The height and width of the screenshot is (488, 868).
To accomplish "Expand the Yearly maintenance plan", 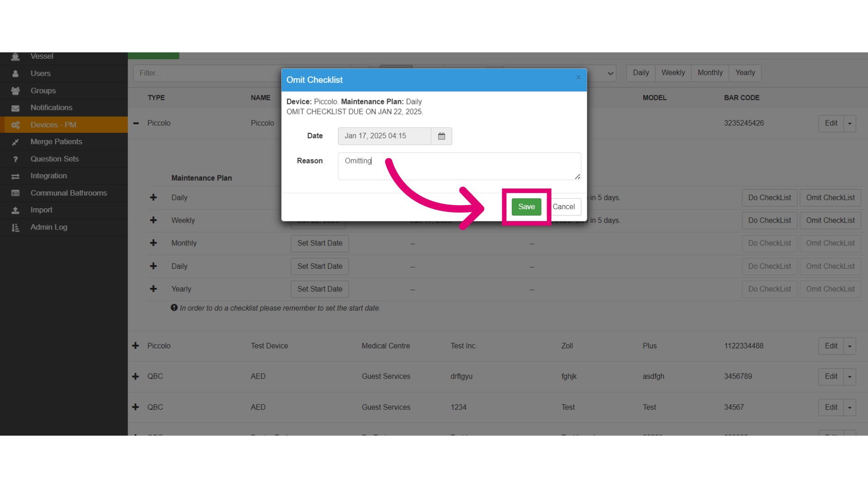I will pos(154,289).
